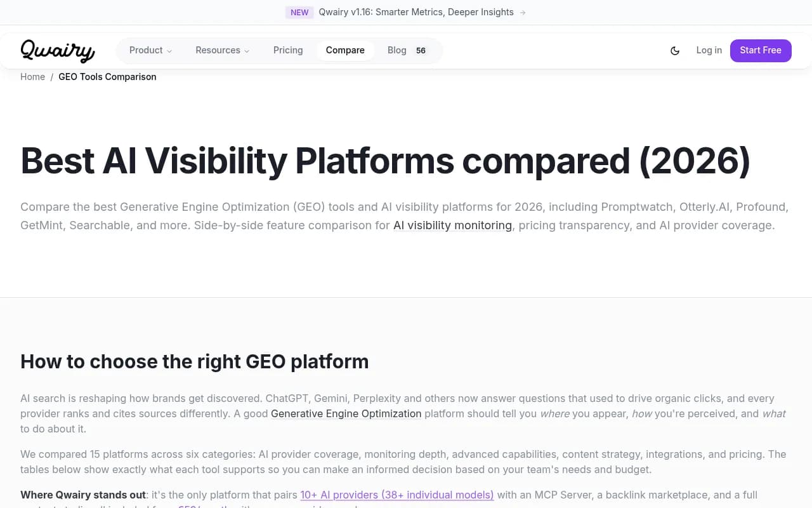Viewport: 812px width, 508px height.
Task: Open the Blog section showing 56 posts
Action: click(x=396, y=50)
